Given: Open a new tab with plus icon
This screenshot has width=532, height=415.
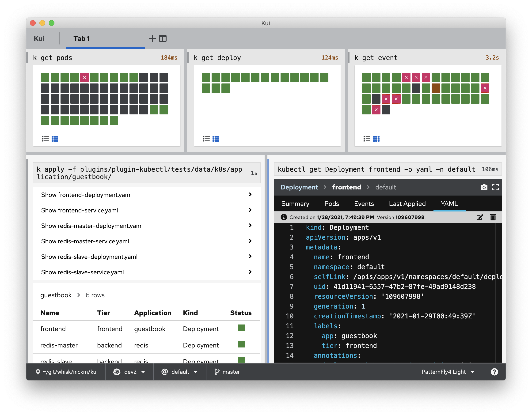Looking at the screenshot, I should (152, 38).
